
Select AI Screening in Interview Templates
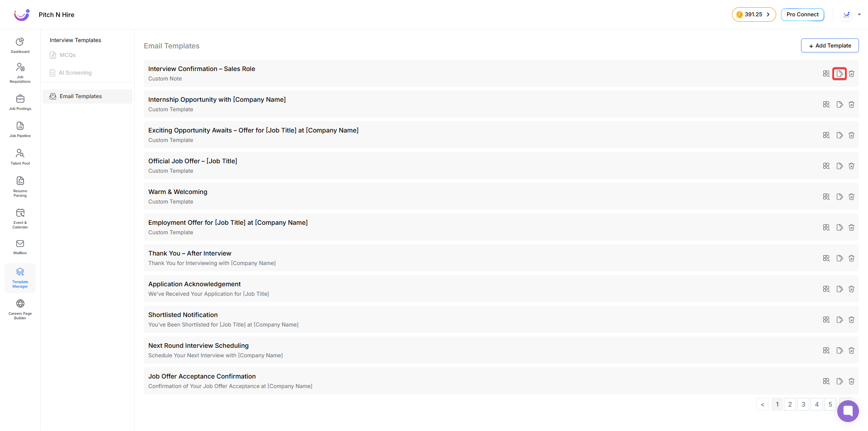click(75, 73)
